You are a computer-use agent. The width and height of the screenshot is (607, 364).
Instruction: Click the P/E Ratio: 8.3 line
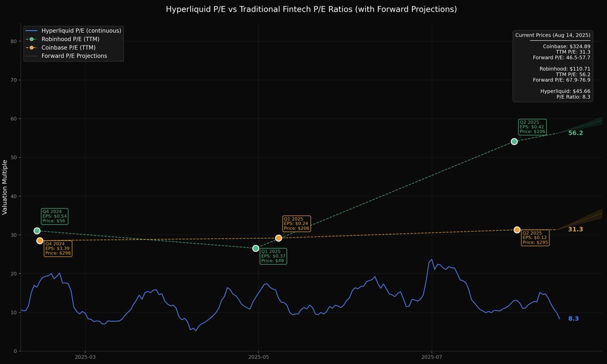573,97
